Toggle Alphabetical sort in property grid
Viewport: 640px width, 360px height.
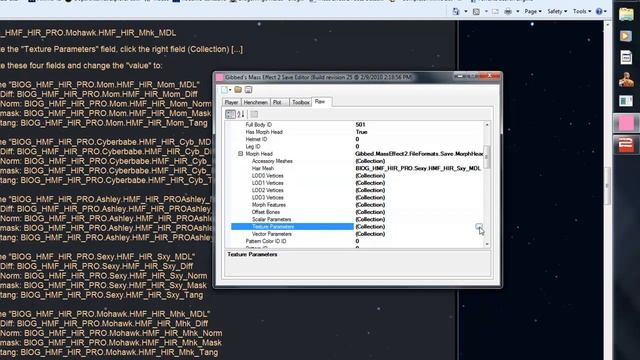pyautogui.click(x=240, y=114)
